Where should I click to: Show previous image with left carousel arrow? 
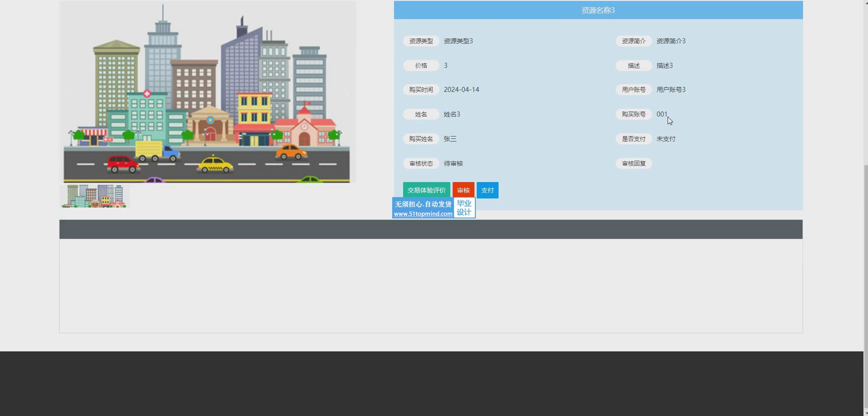(x=70, y=94)
